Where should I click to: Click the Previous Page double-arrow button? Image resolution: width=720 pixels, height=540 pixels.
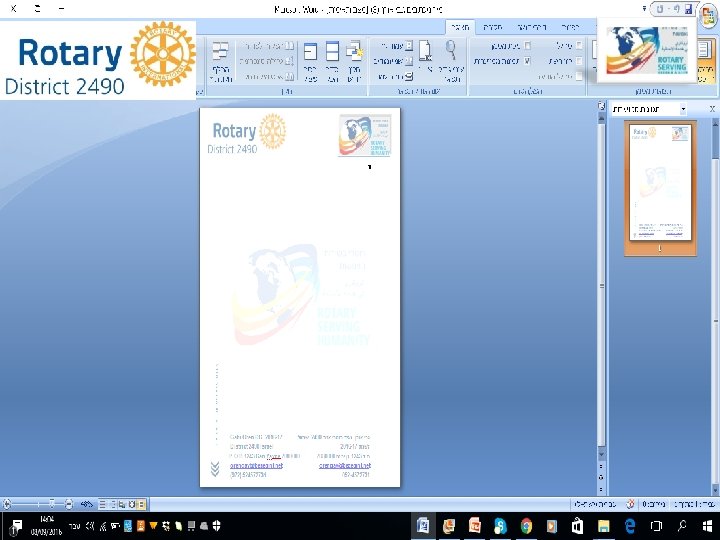(x=601, y=466)
